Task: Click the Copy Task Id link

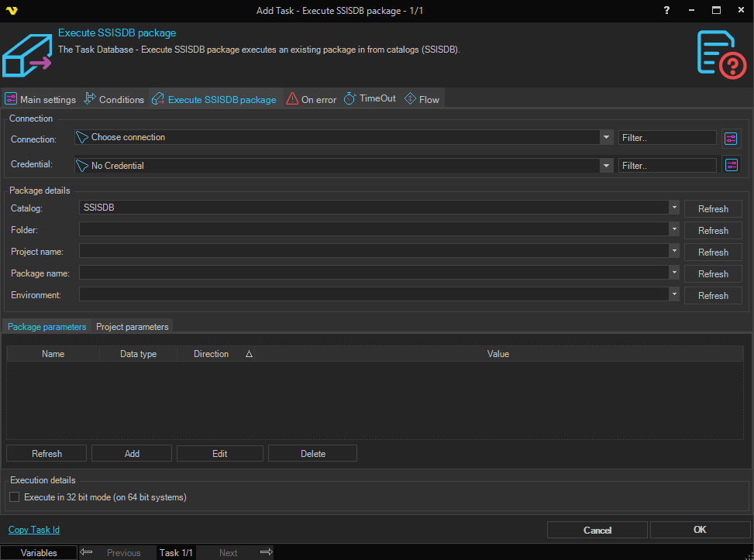Action: point(34,530)
